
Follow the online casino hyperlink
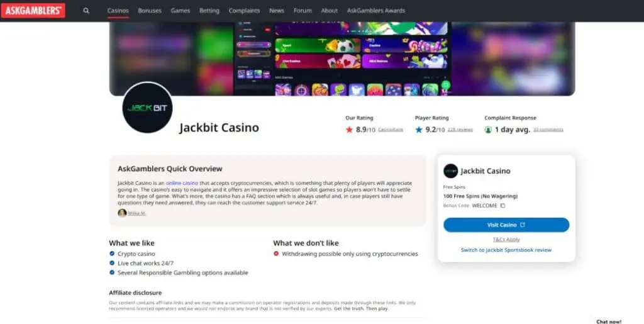(182, 183)
